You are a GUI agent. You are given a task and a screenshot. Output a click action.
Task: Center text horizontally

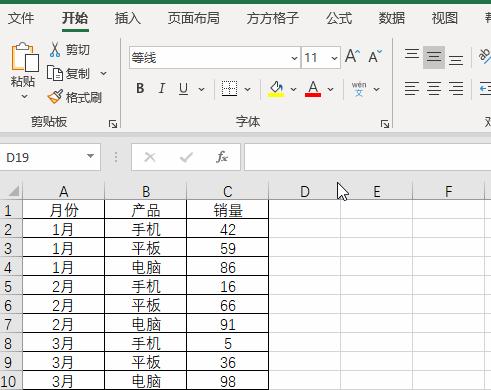(434, 89)
